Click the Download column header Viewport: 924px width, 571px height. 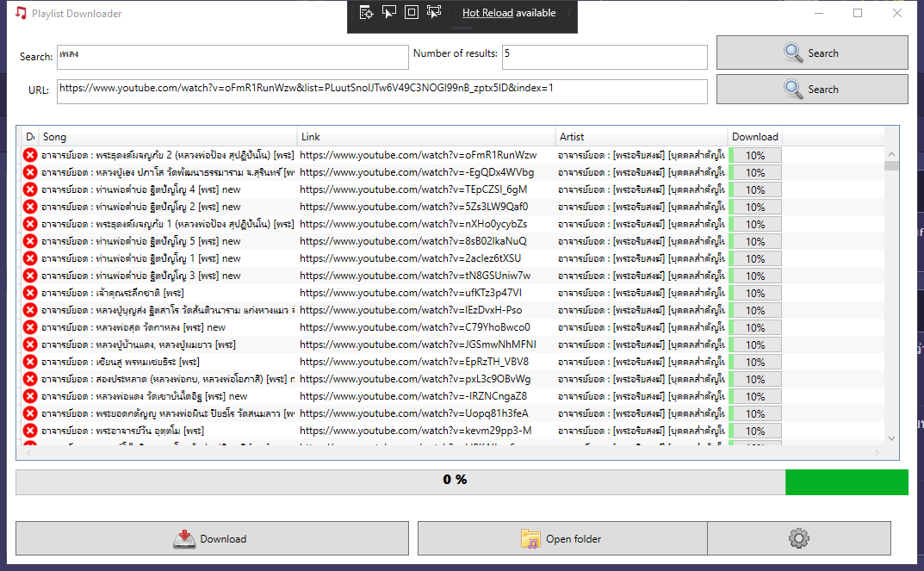click(755, 137)
